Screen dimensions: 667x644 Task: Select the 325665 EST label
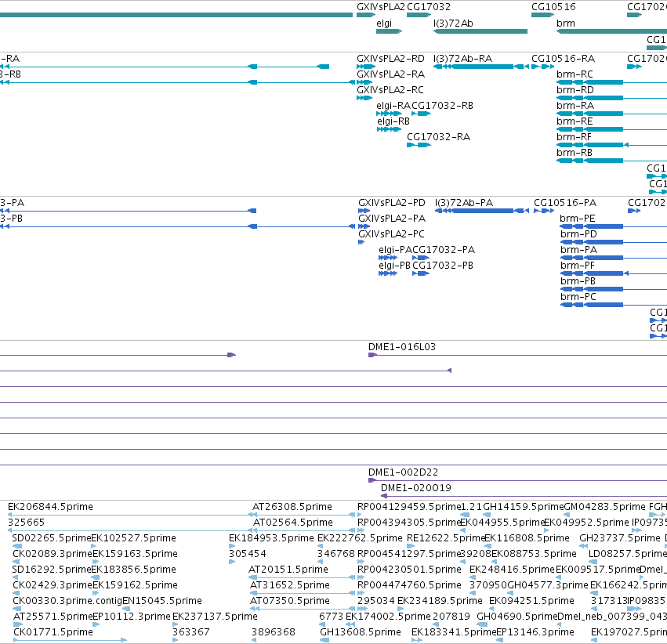[26, 523]
